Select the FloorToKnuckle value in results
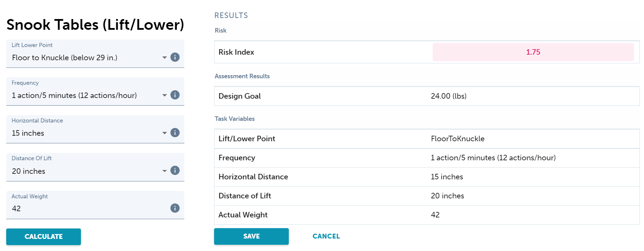 pos(458,138)
